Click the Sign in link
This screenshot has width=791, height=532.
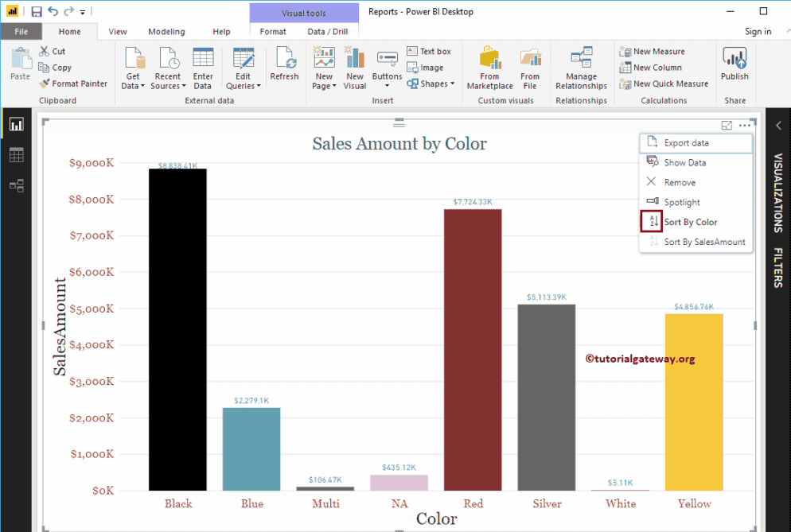coord(758,31)
